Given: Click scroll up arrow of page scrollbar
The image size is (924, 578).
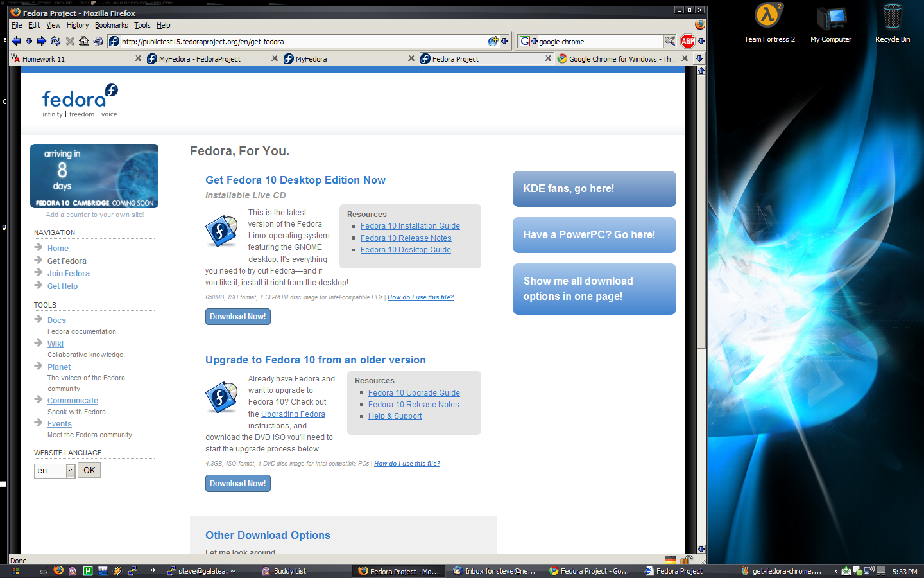Looking at the screenshot, I should [701, 71].
